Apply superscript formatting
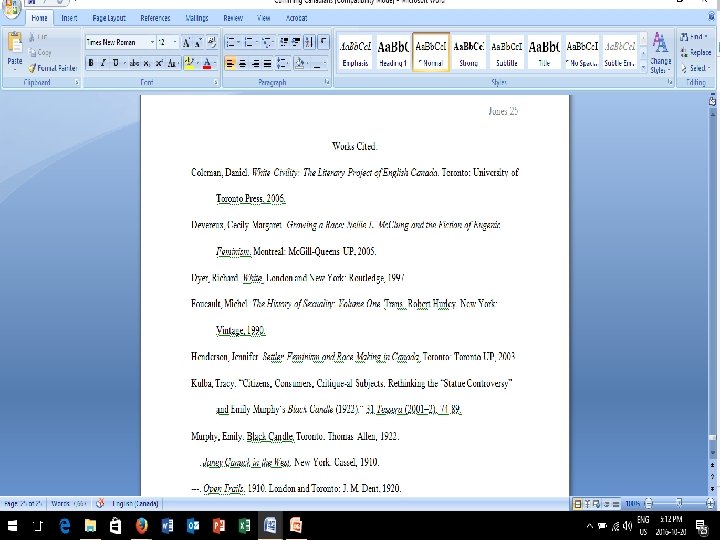This screenshot has width=720, height=540. click(x=158, y=63)
